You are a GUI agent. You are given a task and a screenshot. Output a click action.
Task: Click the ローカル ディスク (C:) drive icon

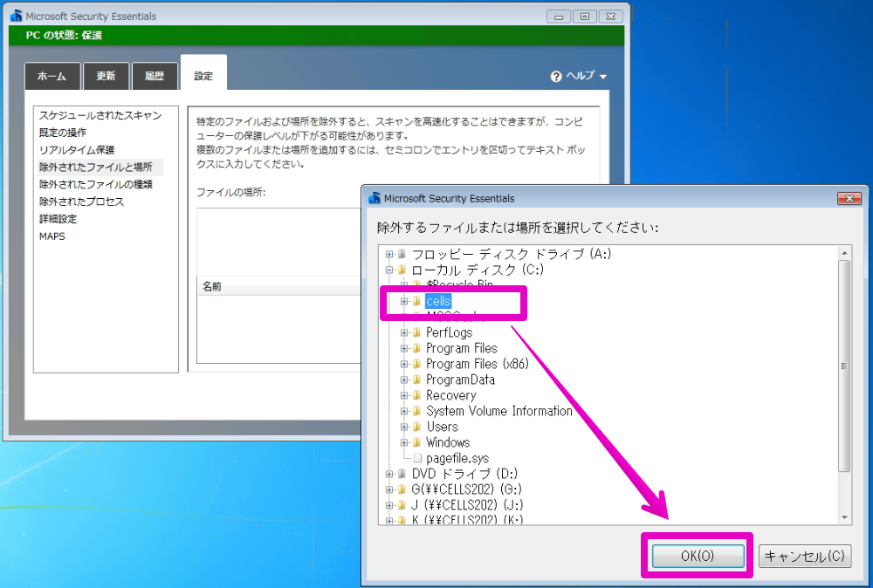(402, 270)
